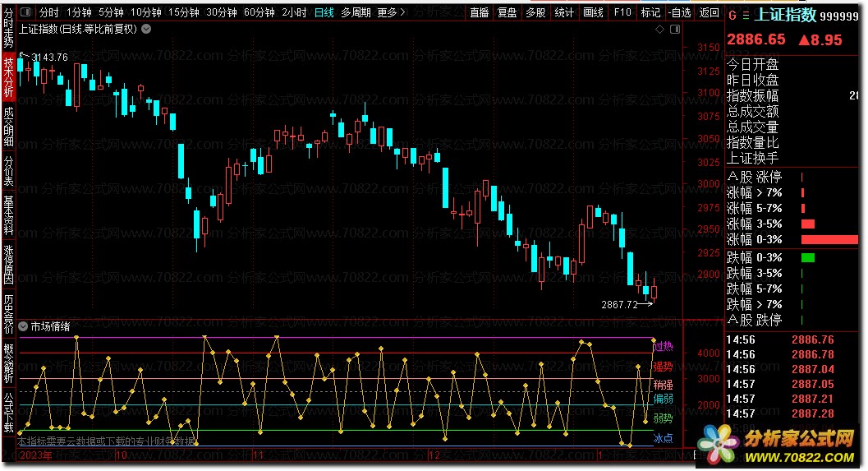The height and width of the screenshot is (471, 868).
Task: Toggle the left panel layout icon
Action: pos(26,12)
